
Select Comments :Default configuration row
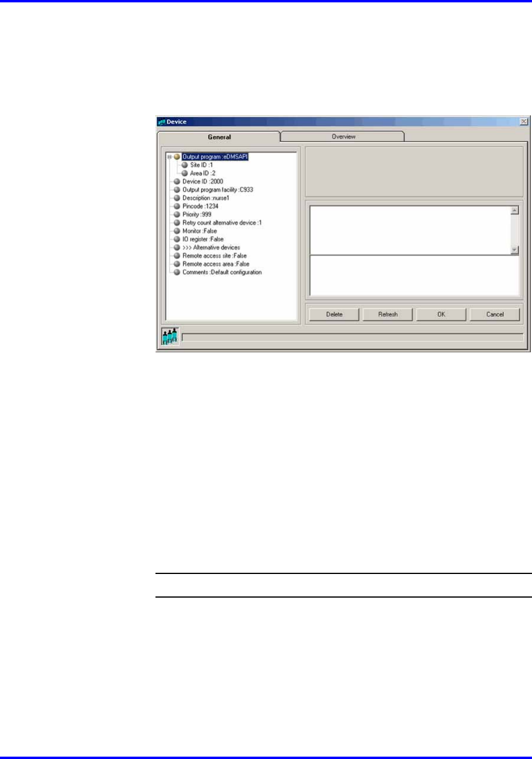(222, 272)
